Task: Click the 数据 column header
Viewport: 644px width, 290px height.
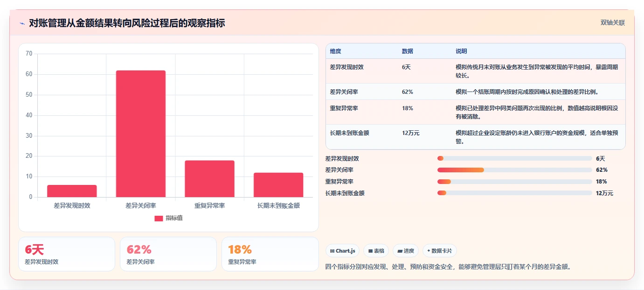Action: pos(407,51)
